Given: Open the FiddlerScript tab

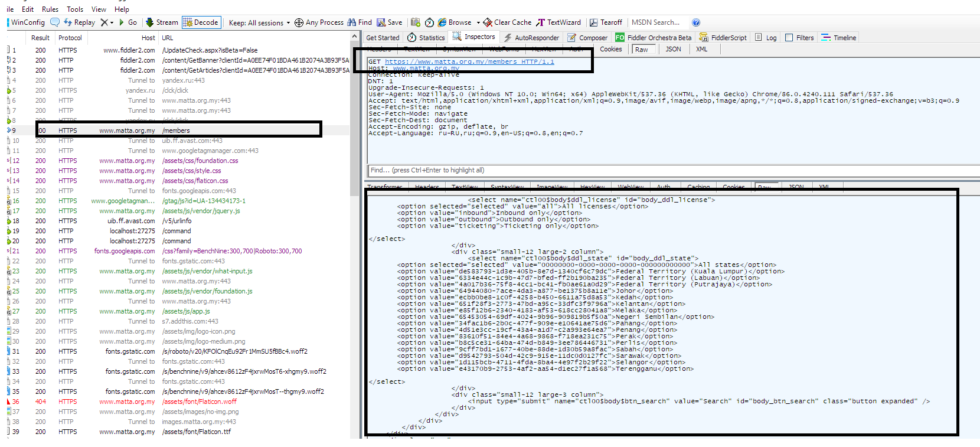Looking at the screenshot, I should [x=723, y=38].
